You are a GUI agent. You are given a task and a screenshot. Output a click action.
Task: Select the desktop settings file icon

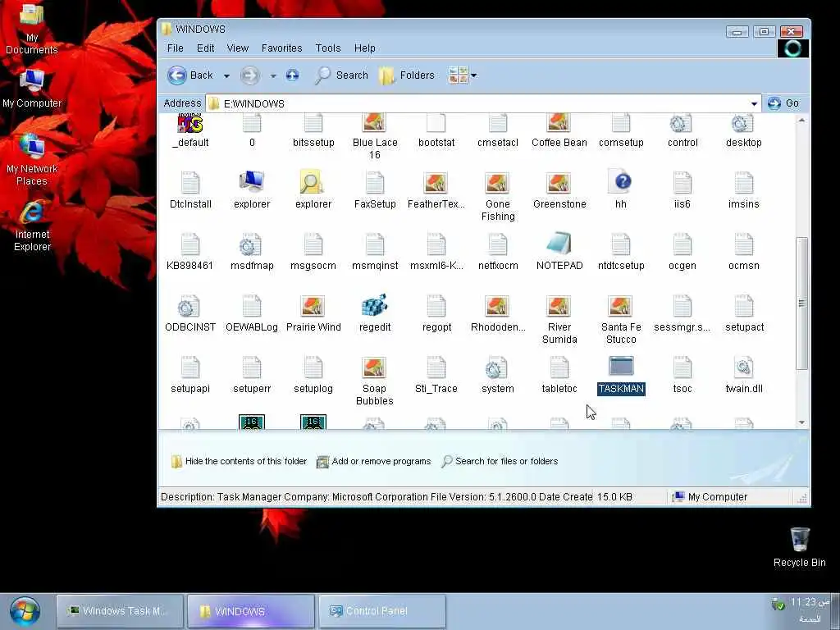point(743,123)
